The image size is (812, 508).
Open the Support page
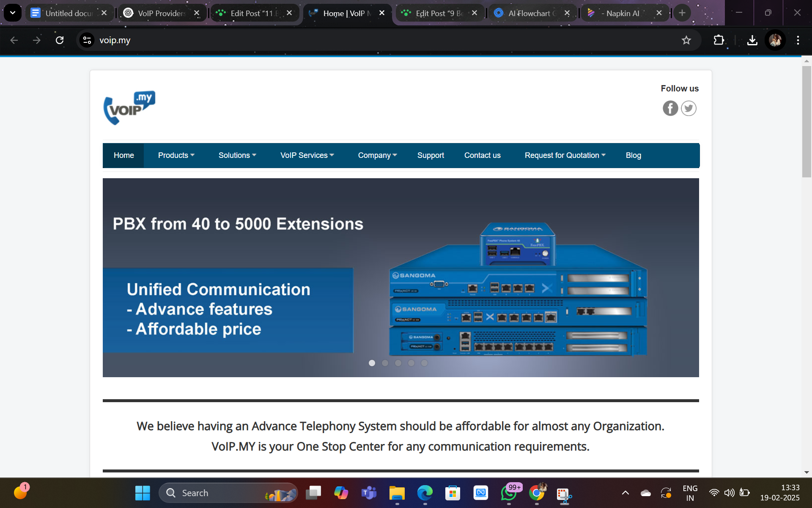point(431,155)
